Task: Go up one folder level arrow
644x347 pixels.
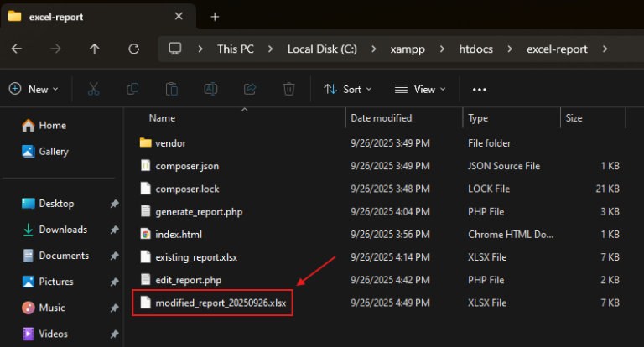Action: 94,49
